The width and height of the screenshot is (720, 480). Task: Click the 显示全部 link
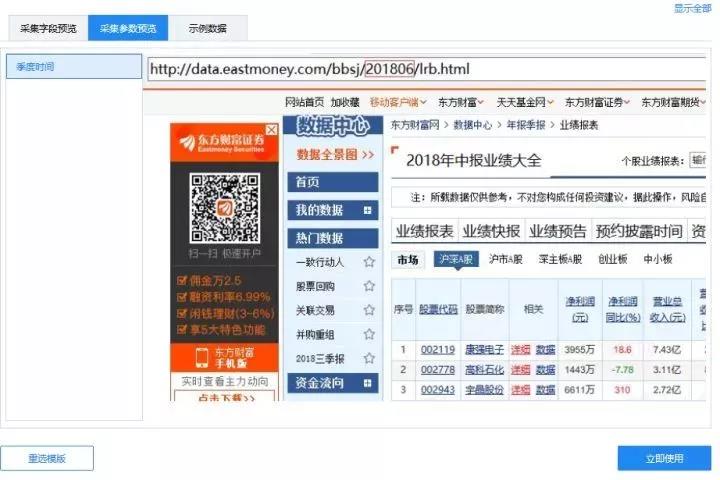(x=692, y=8)
